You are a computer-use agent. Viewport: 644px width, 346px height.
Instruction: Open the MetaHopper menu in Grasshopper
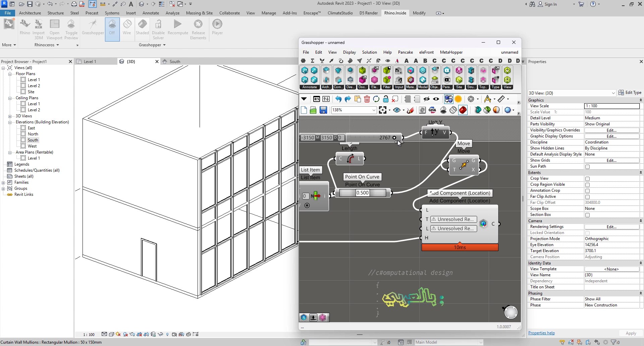(x=451, y=52)
